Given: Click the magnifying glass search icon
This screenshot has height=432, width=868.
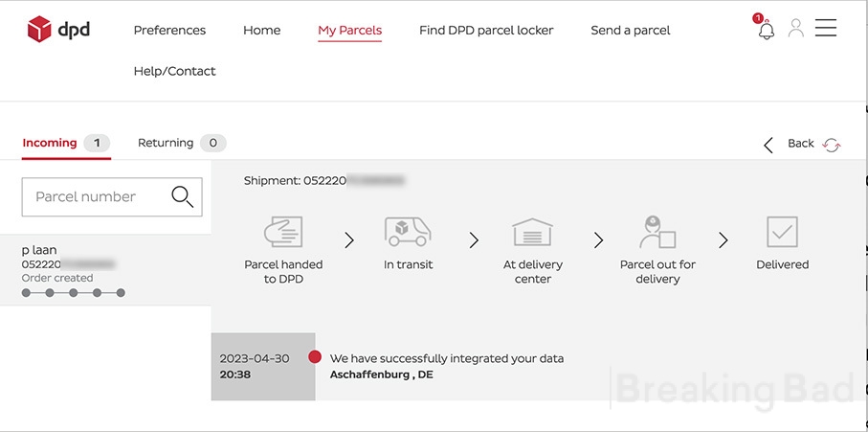Looking at the screenshot, I should pyautogui.click(x=182, y=196).
